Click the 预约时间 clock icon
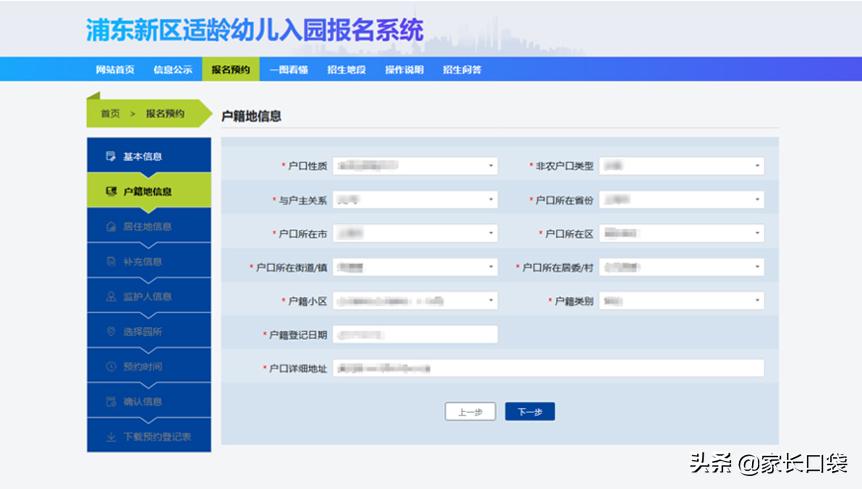This screenshot has width=862, height=489. pyautogui.click(x=111, y=366)
